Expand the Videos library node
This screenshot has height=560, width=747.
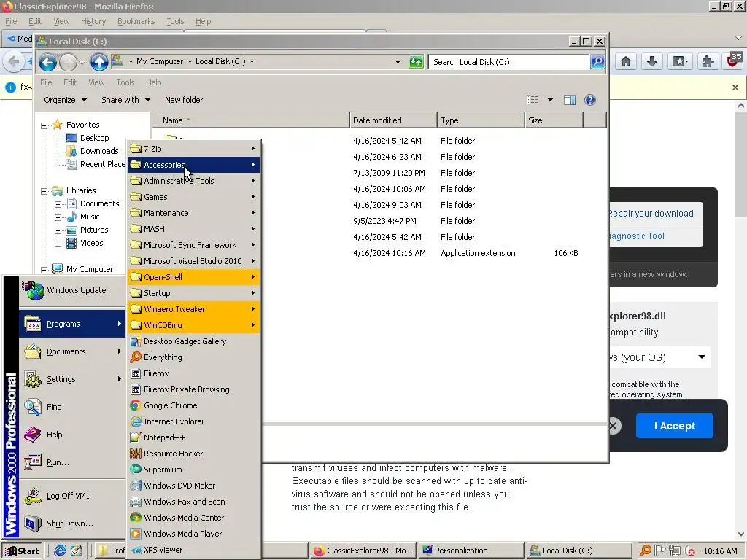coord(58,244)
